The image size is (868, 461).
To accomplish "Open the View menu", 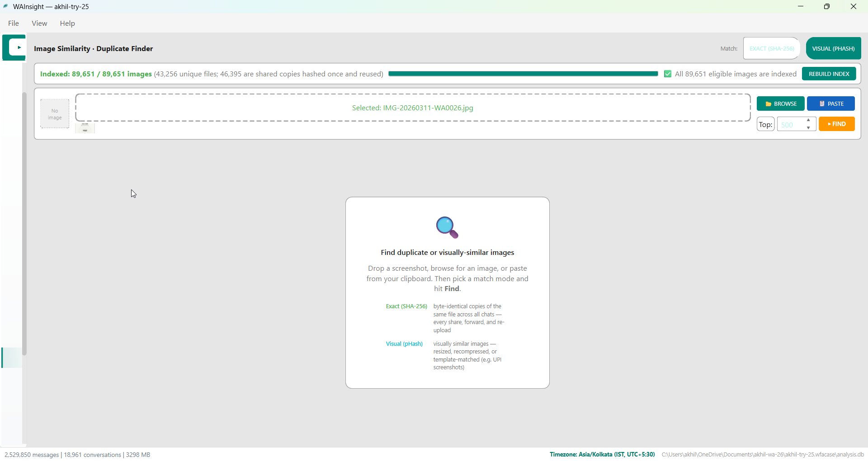I will point(39,24).
